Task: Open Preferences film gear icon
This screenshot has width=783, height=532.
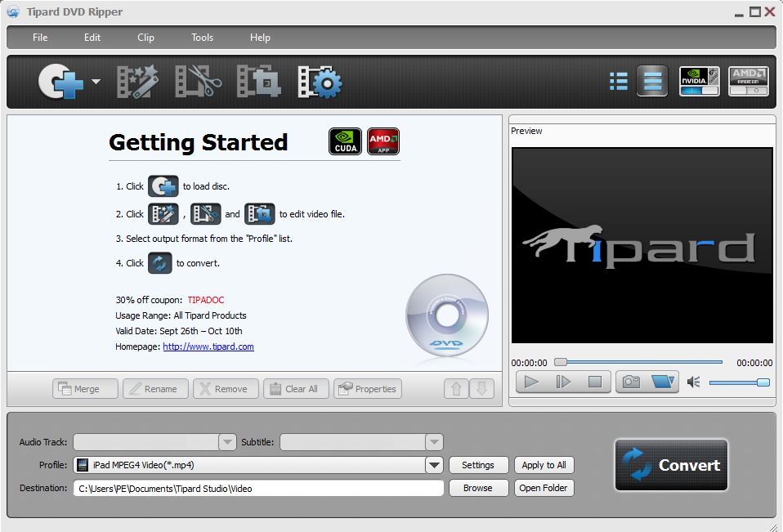Action: 320,81
